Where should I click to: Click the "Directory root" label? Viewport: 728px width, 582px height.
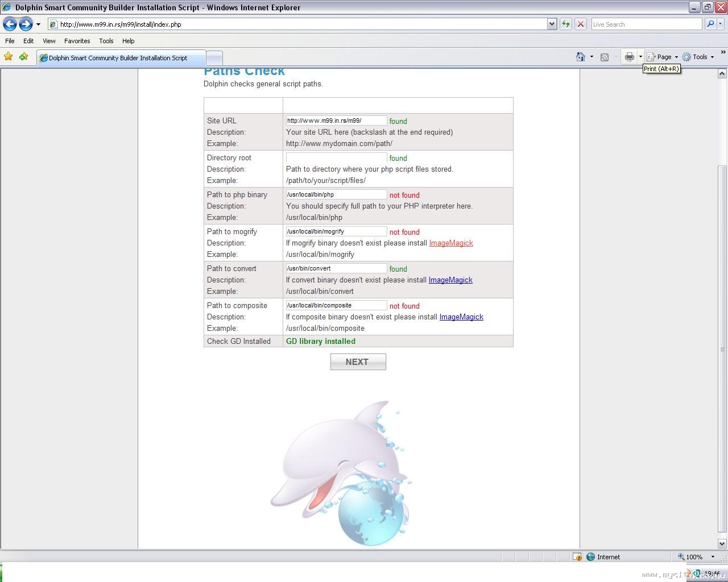[229, 158]
